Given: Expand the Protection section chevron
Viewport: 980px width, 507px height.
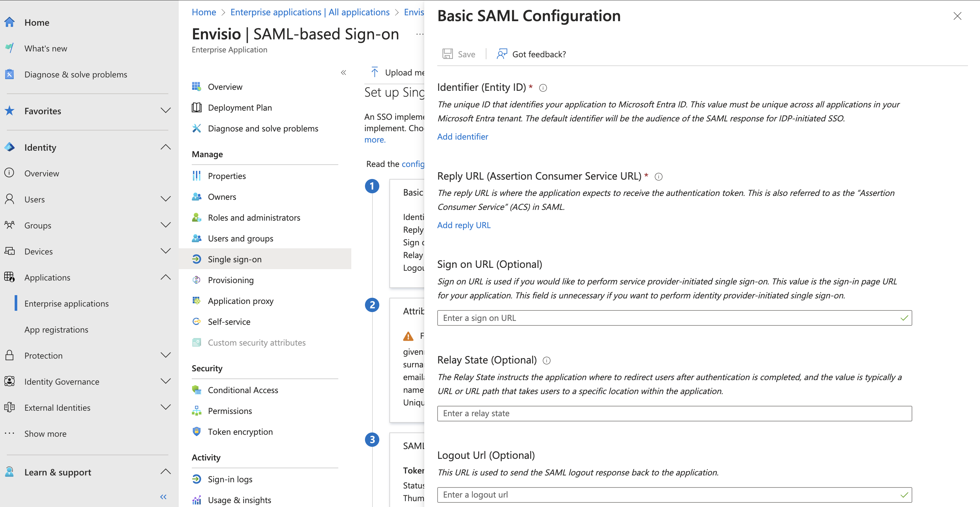Looking at the screenshot, I should (x=165, y=355).
